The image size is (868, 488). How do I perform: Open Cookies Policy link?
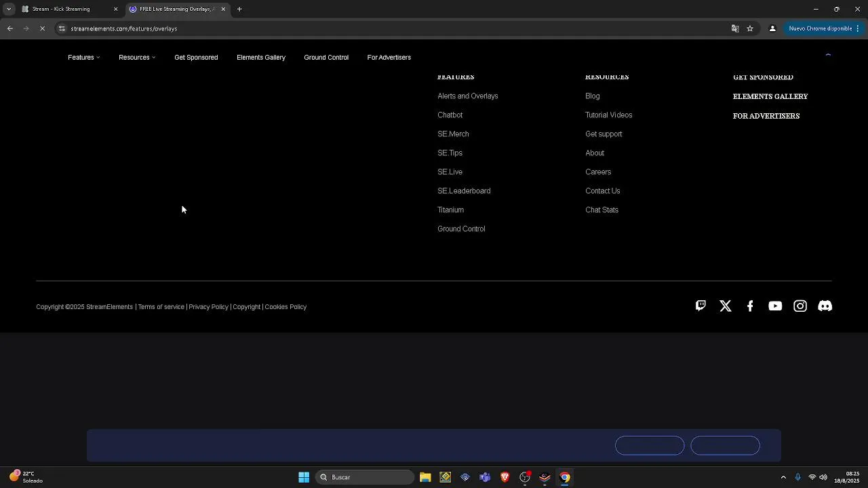click(x=285, y=307)
